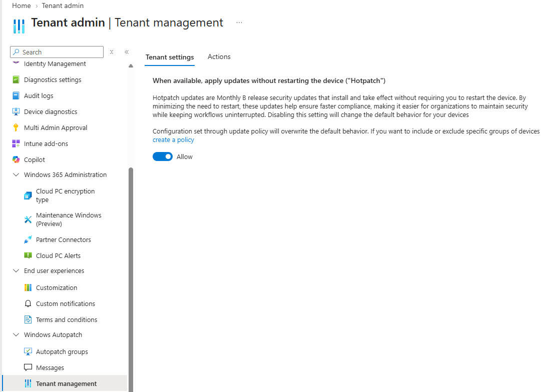Toggle the Hotpatch Allow switch
Viewport: 551px width, 392px height.
162,156
